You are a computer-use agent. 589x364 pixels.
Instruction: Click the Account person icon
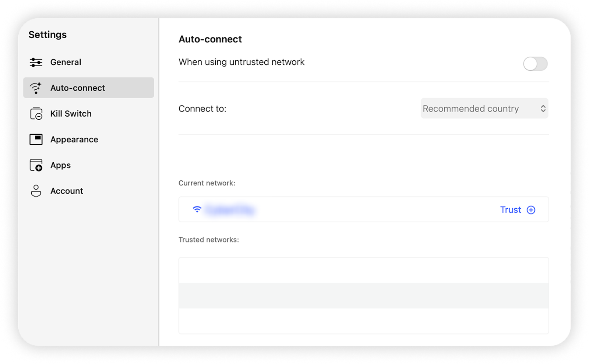tap(36, 191)
